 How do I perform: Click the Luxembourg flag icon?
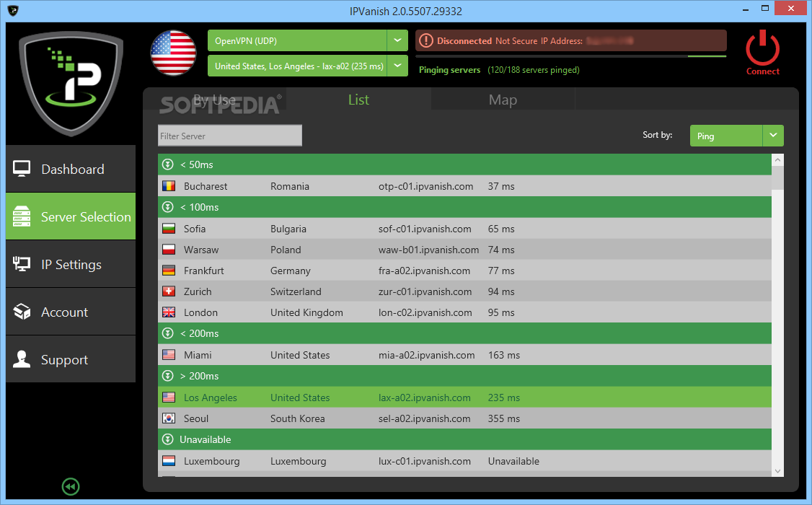point(169,461)
